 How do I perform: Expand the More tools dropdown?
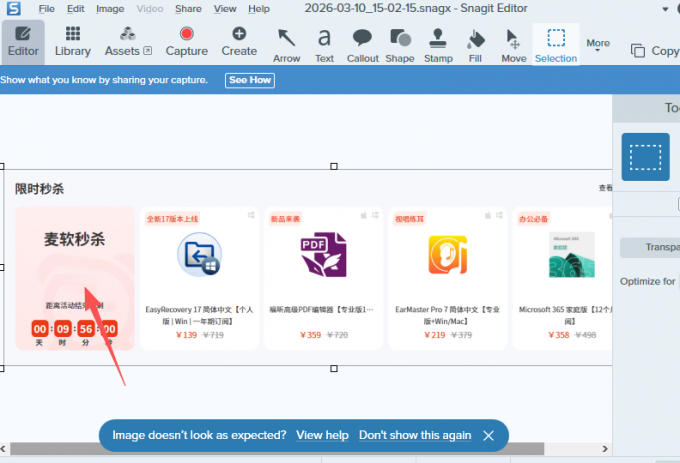tap(598, 44)
